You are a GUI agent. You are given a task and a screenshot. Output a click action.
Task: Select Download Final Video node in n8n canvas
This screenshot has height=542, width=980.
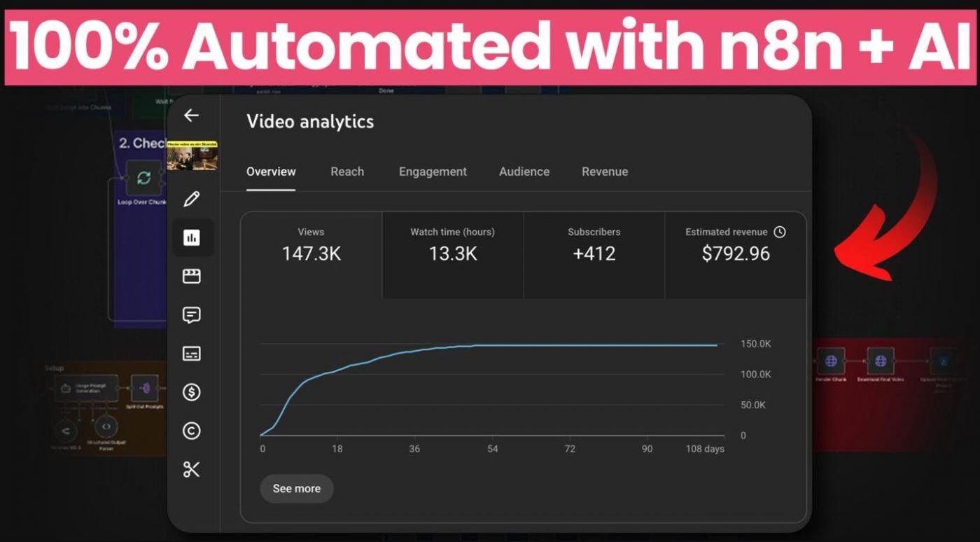[x=881, y=361]
